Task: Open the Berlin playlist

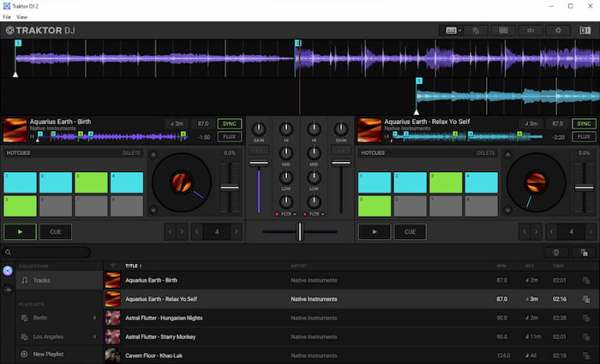Action: coord(59,318)
